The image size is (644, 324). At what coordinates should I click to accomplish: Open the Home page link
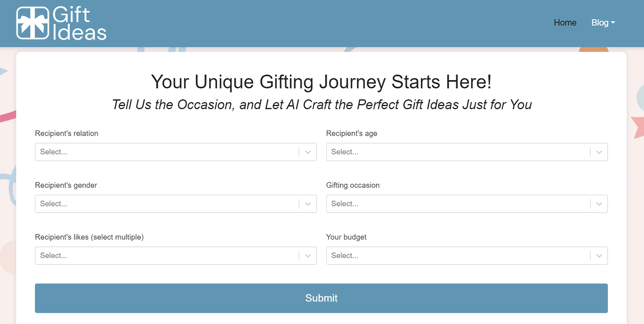tap(565, 23)
